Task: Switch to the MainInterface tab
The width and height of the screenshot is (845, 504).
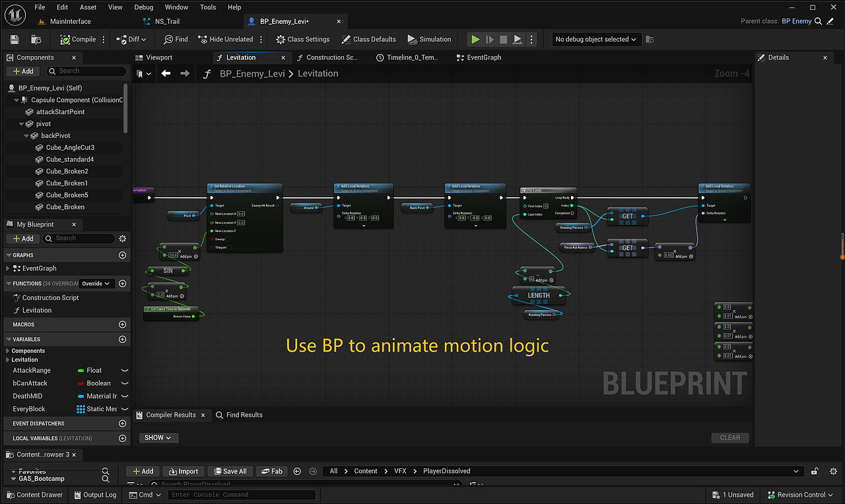Action: (70, 21)
